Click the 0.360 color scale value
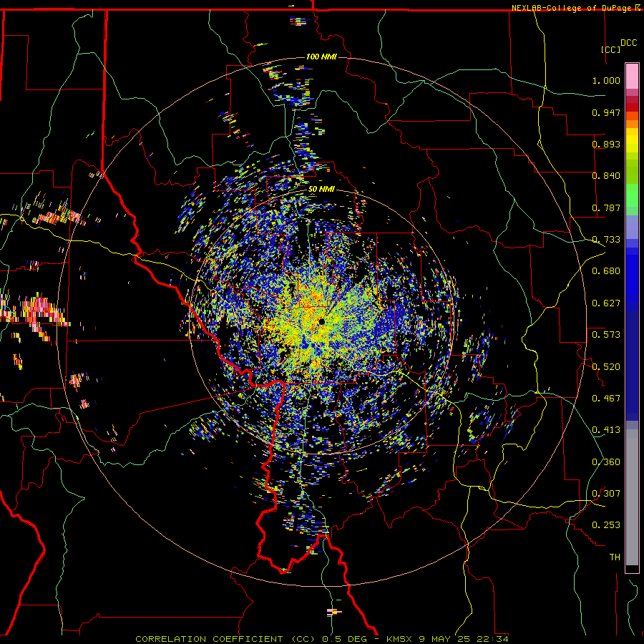The height and width of the screenshot is (644, 644). click(606, 462)
